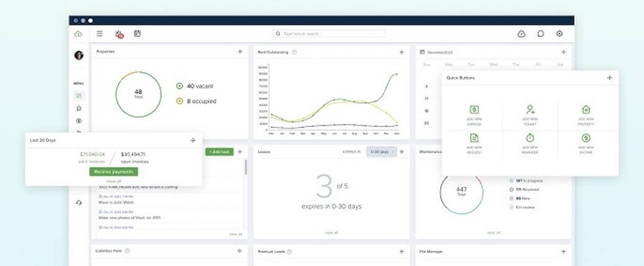The height and width of the screenshot is (266, 644).
Task: Expand the Leases 0-30 days dropdown
Action: (381, 151)
